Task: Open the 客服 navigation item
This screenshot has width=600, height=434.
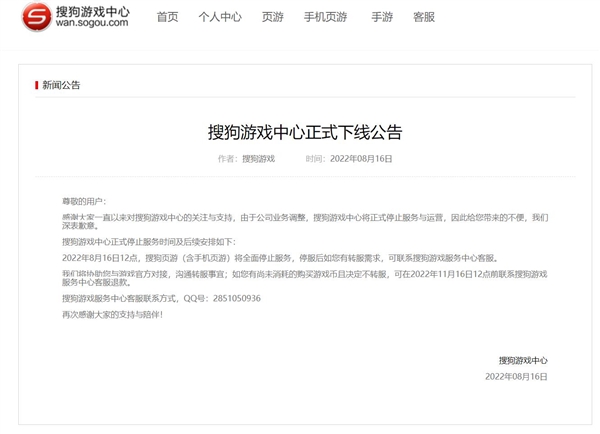Action: pos(424,17)
